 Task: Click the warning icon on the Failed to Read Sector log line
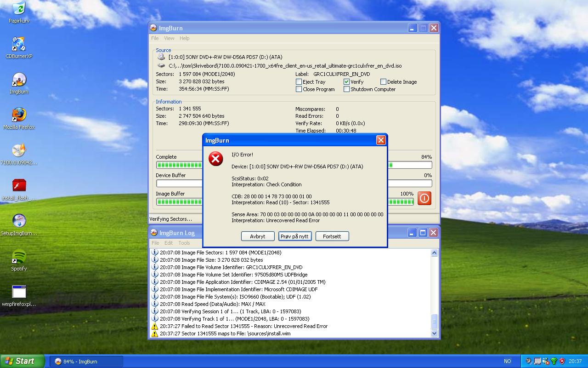pos(155,326)
